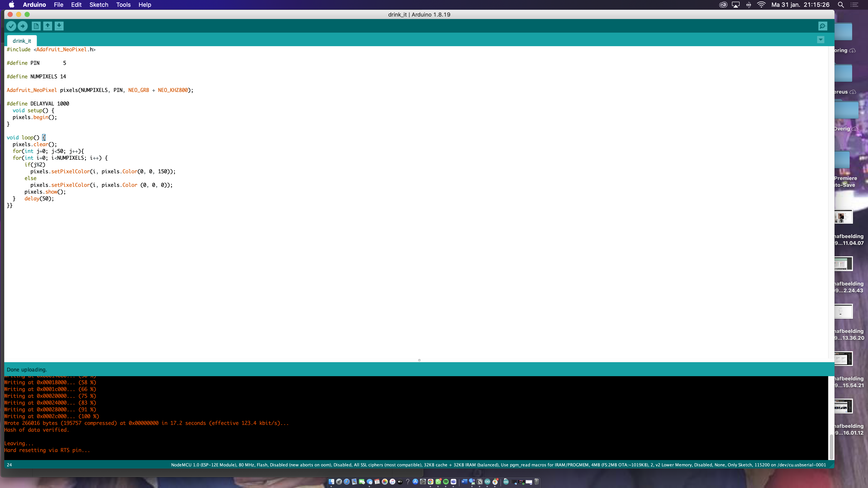The width and height of the screenshot is (868, 488).
Task: Select desktop screenshot thumbnail ending 16.01.12
Action: click(843, 406)
